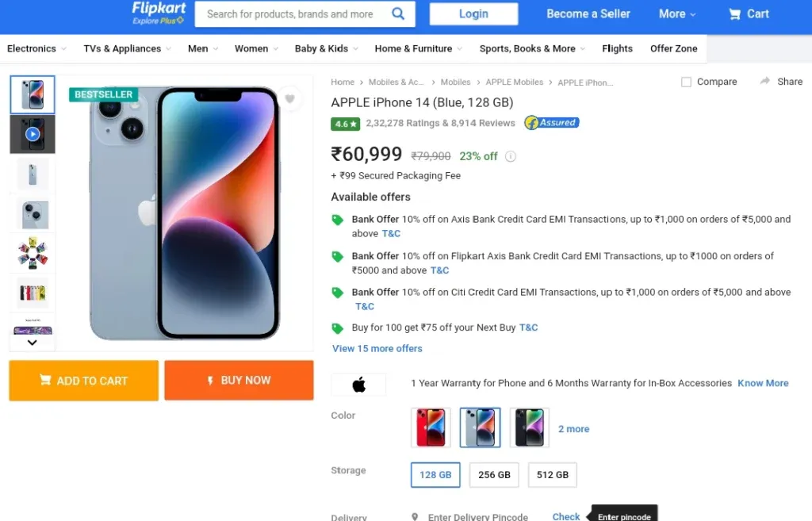
Task: Expand the More dropdown in header
Action: (x=677, y=14)
